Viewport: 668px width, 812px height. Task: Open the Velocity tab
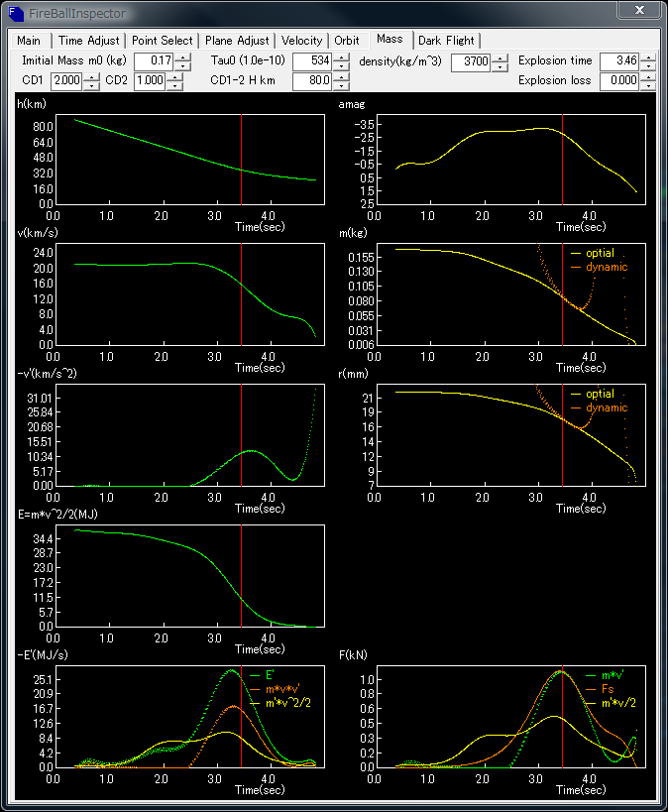[x=301, y=41]
